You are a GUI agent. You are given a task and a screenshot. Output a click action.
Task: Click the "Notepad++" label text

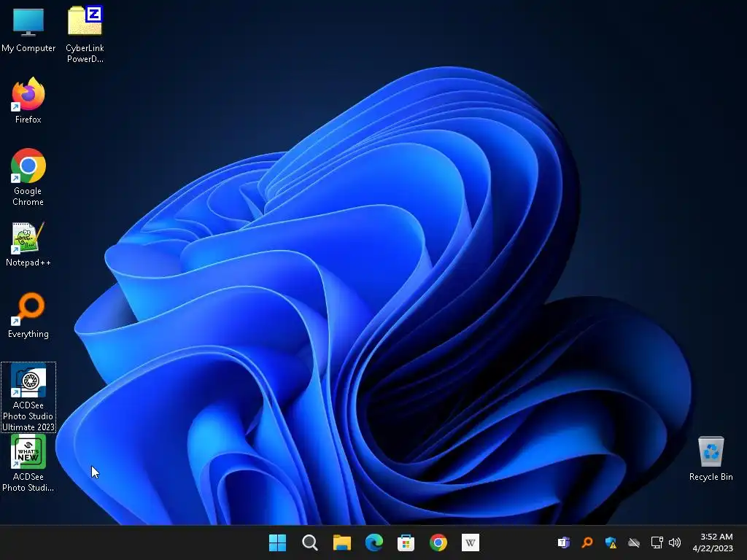[x=28, y=262]
